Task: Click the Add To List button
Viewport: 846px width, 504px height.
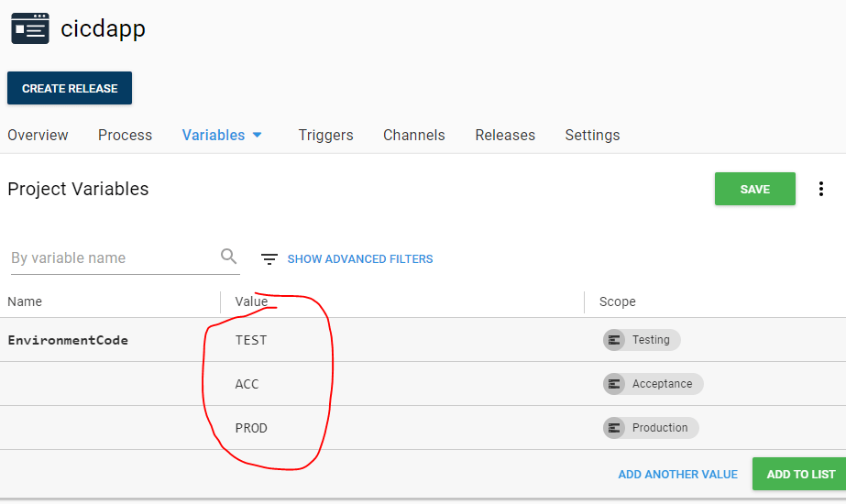Action: coord(800,474)
